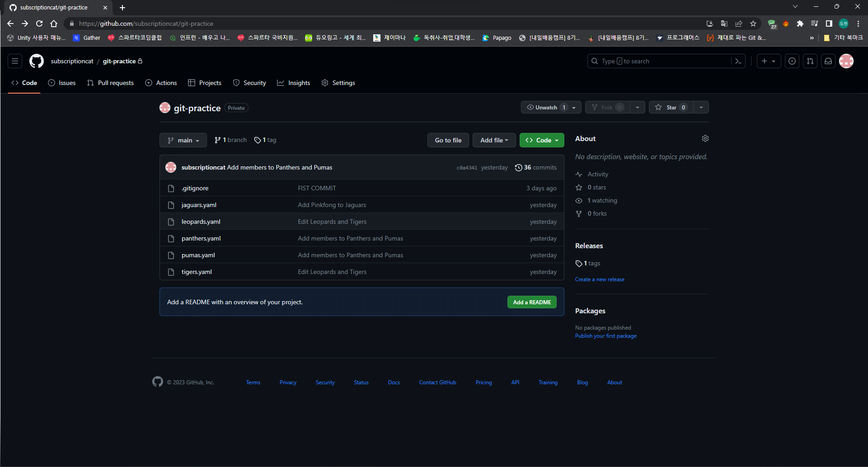
Task: Open the Pull requests icon in the header
Action: pyautogui.click(x=810, y=61)
